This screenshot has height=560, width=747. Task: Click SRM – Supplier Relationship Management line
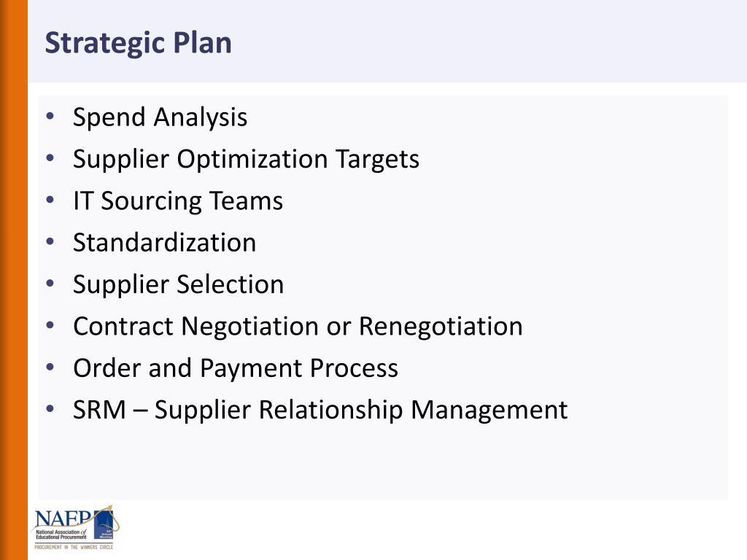pyautogui.click(x=320, y=410)
